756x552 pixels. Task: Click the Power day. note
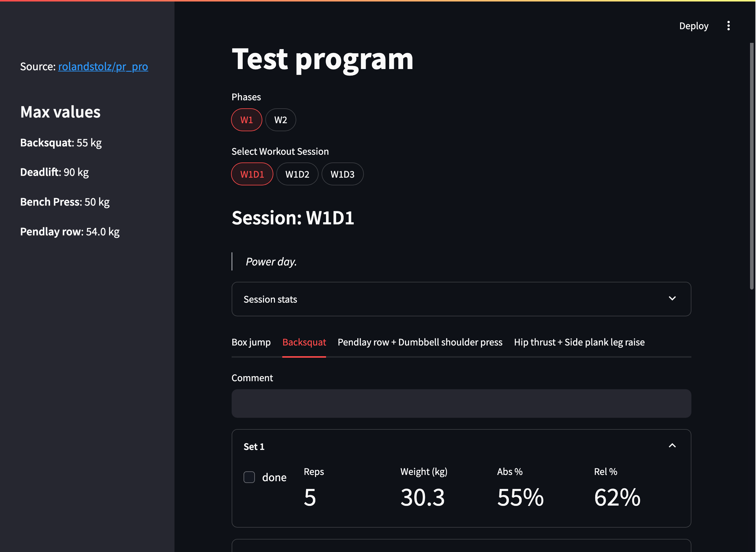(271, 262)
